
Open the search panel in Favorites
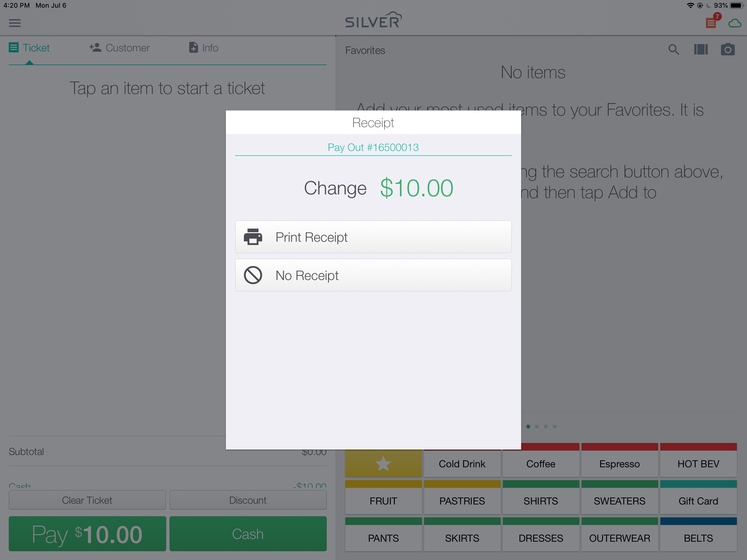(x=673, y=49)
